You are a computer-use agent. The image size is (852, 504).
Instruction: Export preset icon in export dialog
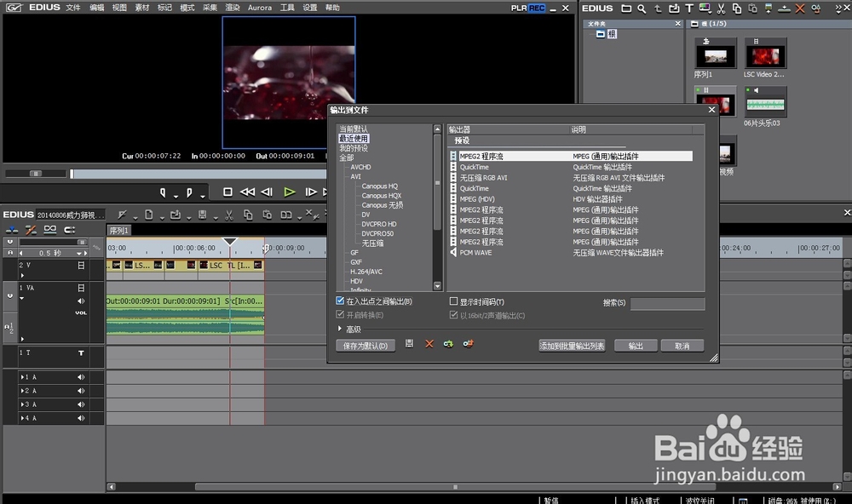pyautogui.click(x=468, y=344)
